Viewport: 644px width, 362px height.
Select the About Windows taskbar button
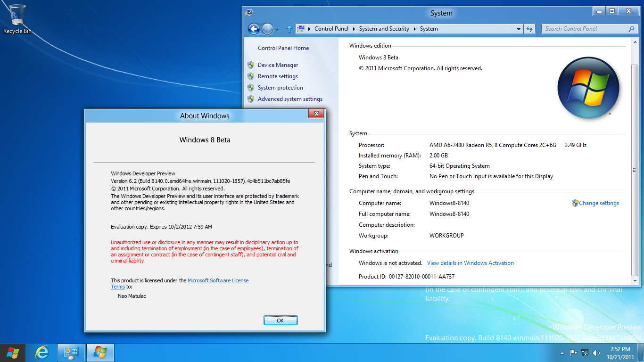100,353
